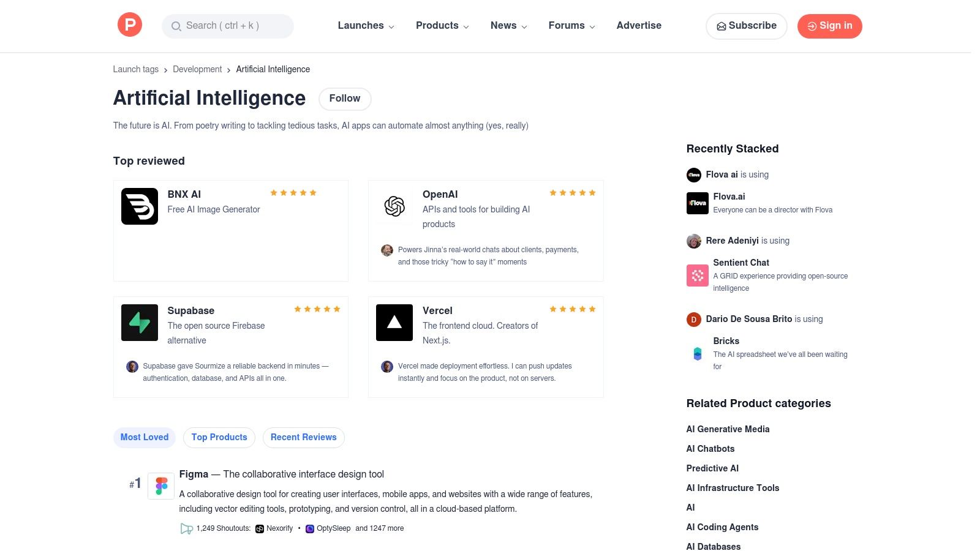Click the Follow button
Image resolution: width=980 pixels, height=551 pixels.
pyautogui.click(x=344, y=99)
